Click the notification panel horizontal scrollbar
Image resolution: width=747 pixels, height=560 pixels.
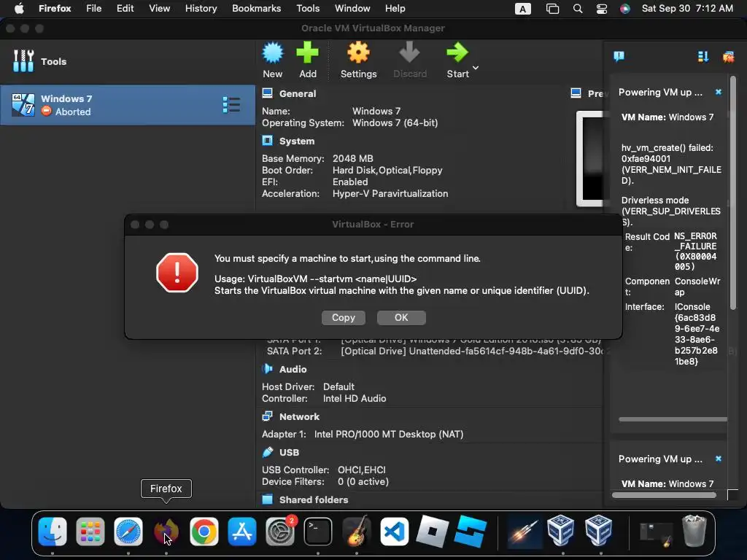pyautogui.click(x=664, y=495)
